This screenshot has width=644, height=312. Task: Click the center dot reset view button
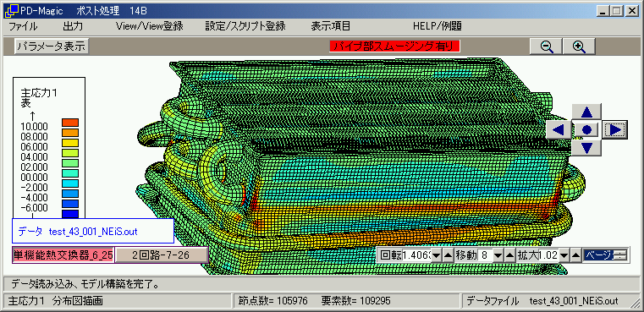(x=586, y=129)
